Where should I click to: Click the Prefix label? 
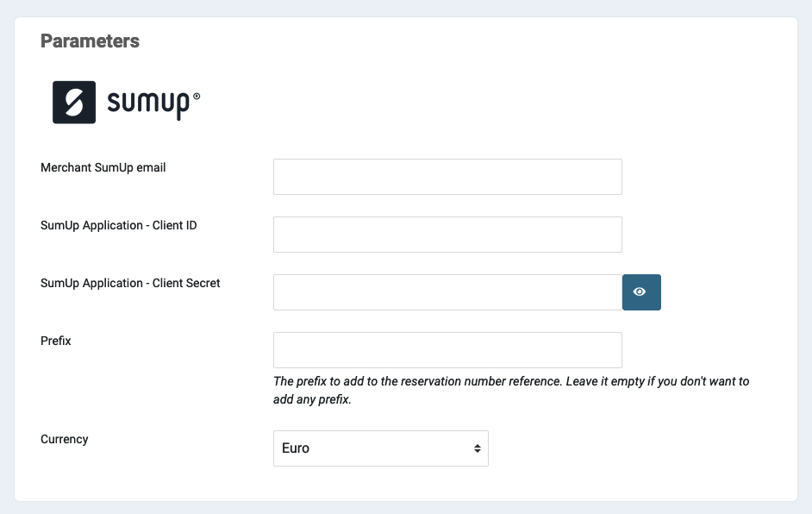[56, 341]
